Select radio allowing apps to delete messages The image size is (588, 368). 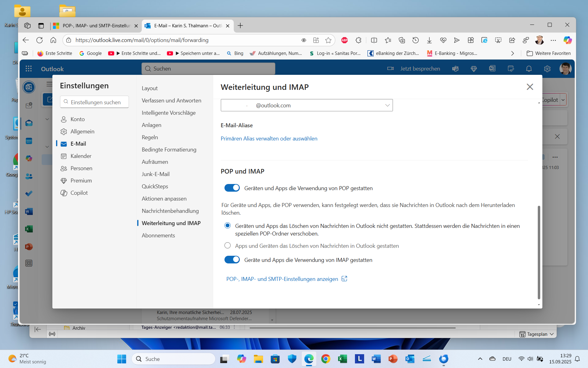click(227, 246)
